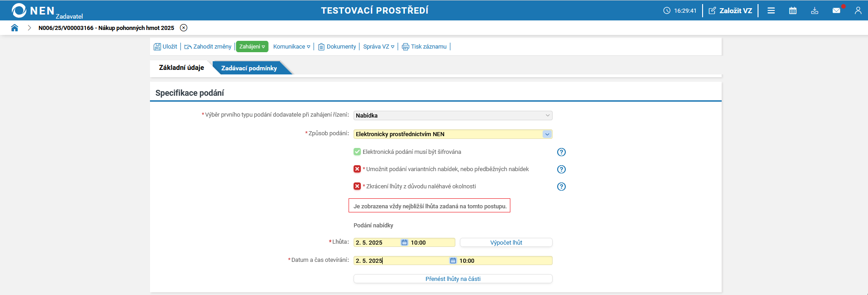Image resolution: width=868 pixels, height=295 pixels.
Task: Click the Lhůta time field 10:00
Action: coord(432,243)
